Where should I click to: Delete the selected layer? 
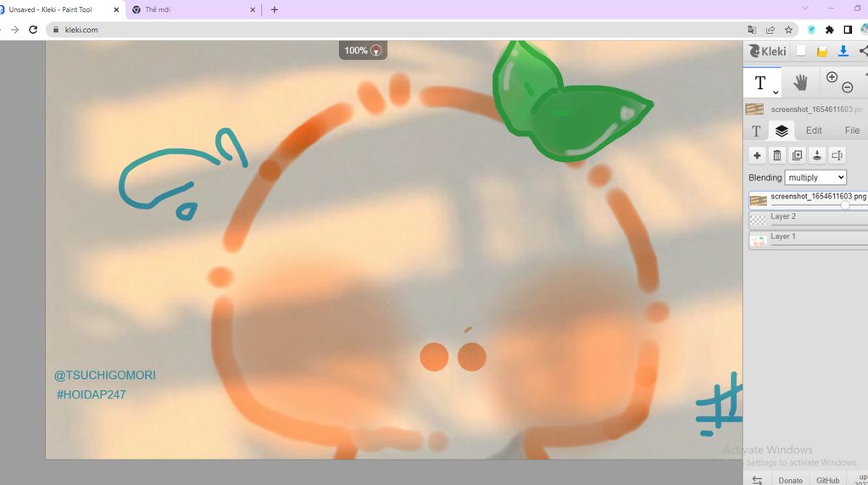tap(777, 155)
